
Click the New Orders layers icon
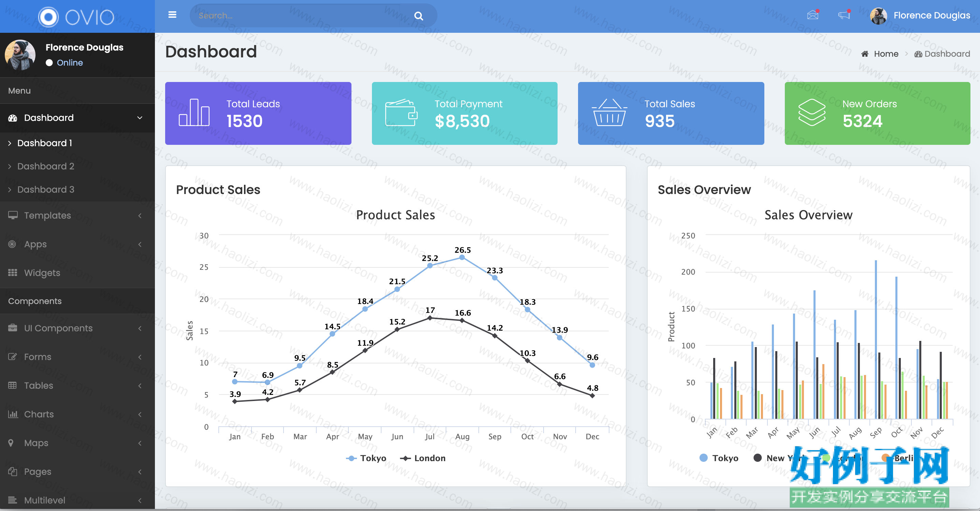(812, 112)
